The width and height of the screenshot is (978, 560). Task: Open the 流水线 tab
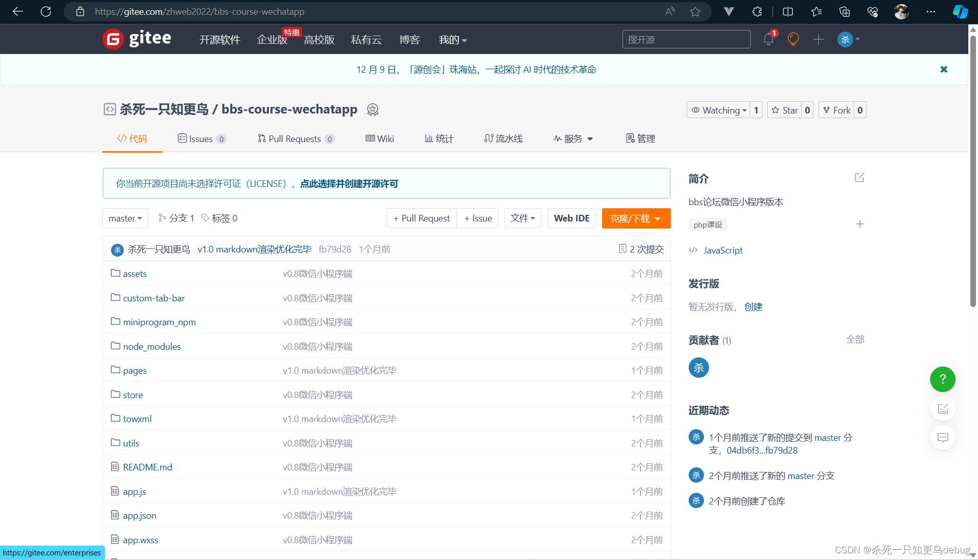[503, 138]
